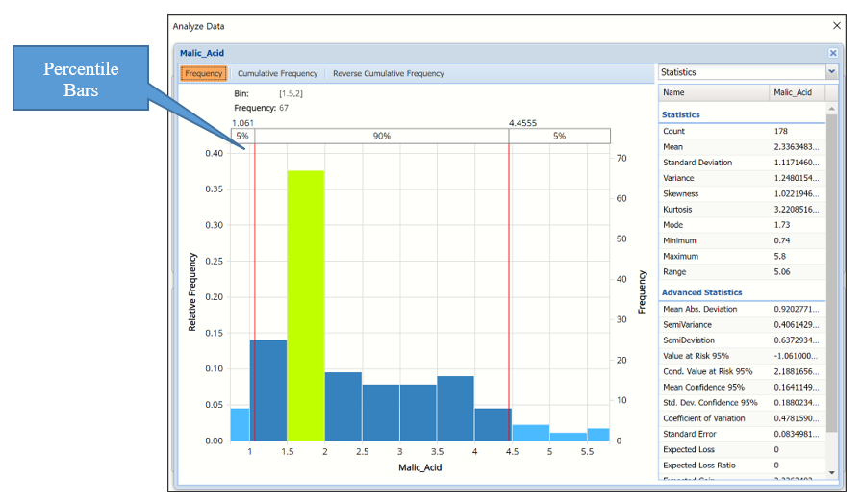Click the left 5% percentile segment

[x=242, y=137]
